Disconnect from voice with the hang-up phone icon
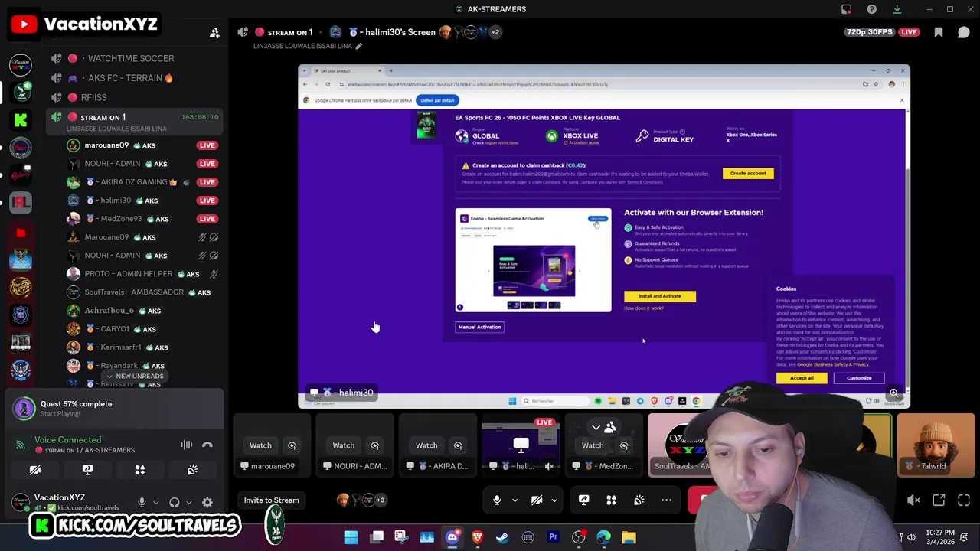Viewport: 980px width, 551px height. pos(207,445)
